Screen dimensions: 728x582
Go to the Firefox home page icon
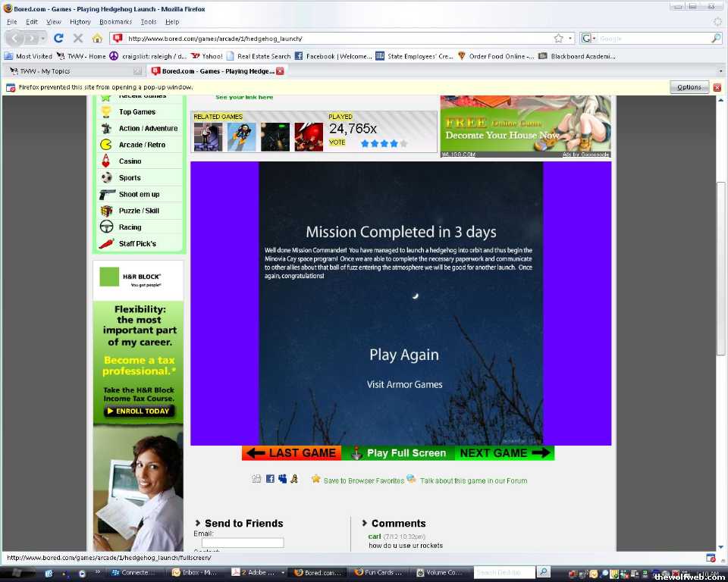[x=97, y=38]
